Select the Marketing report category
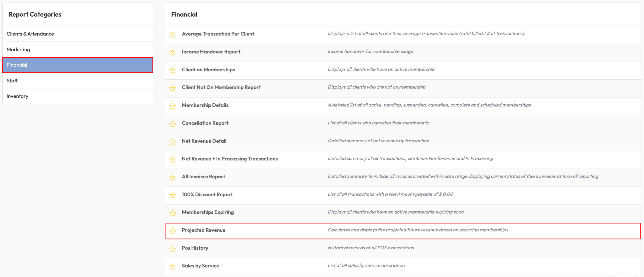The image size is (644, 277). [x=18, y=50]
